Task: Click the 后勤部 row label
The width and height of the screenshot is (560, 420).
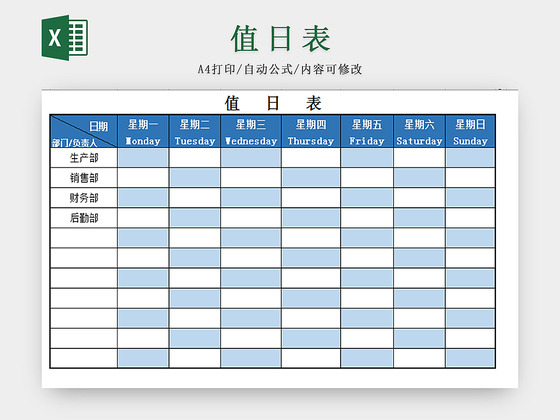Action: pyautogui.click(x=84, y=218)
